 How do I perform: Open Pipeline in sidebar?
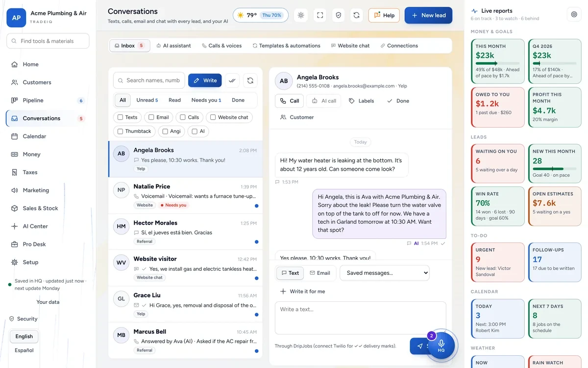[48, 100]
